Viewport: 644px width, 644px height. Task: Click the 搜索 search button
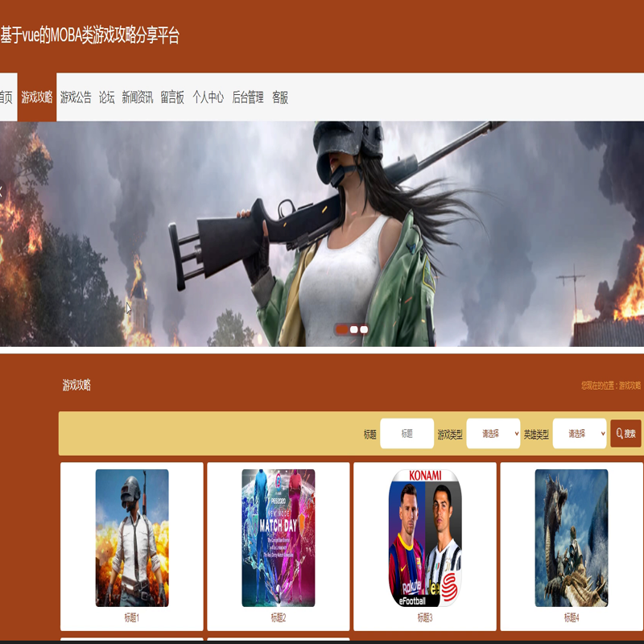[626, 433]
